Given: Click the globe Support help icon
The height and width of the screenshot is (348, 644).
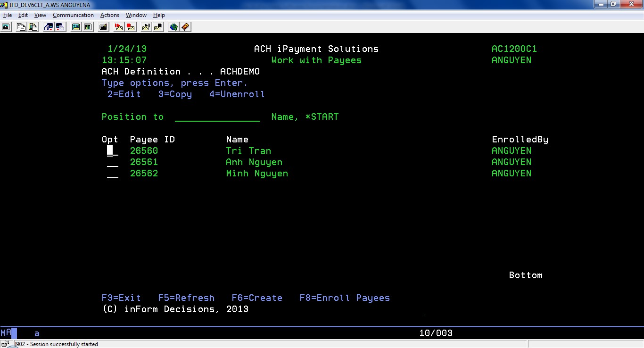Looking at the screenshot, I should [x=173, y=27].
